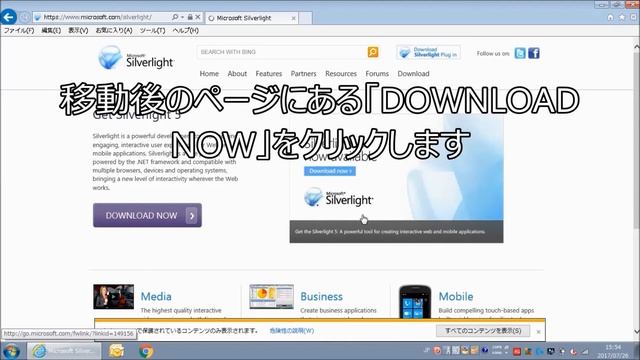Click the browser forward arrow button
The height and width of the screenshot is (360, 640).
24,17
